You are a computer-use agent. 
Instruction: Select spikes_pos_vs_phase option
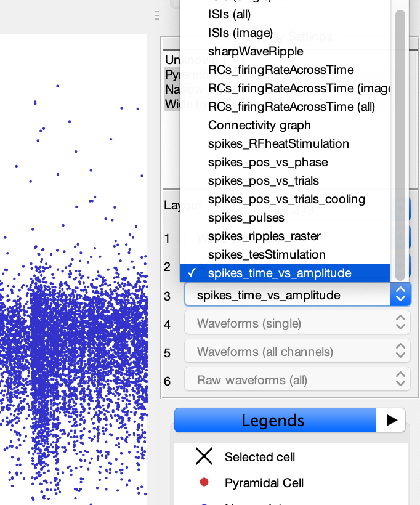click(285, 162)
